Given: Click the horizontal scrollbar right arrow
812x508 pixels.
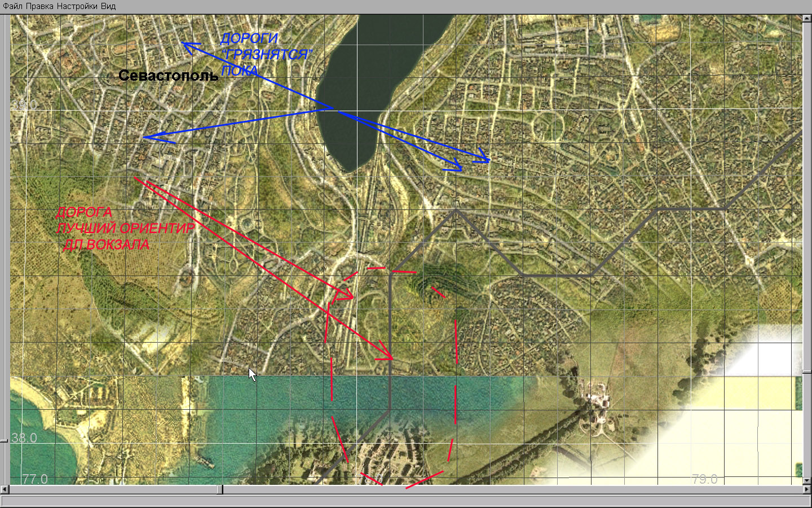Looking at the screenshot, I should pos(807,489).
